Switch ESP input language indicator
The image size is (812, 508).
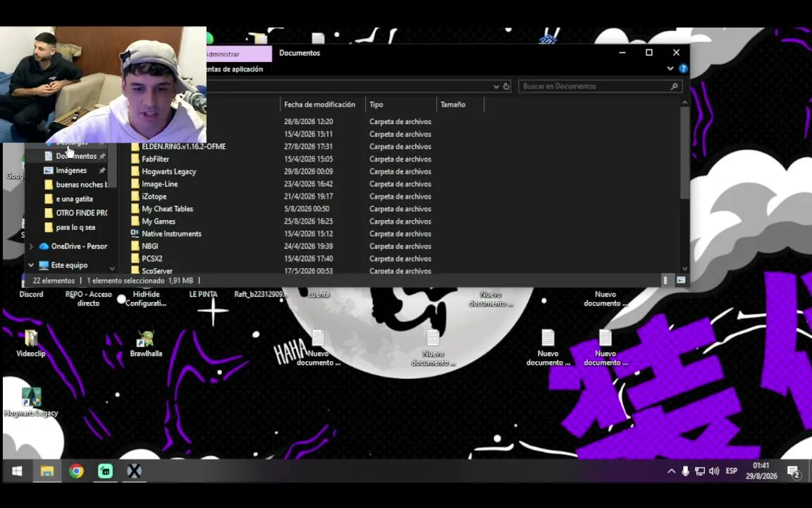[731, 471]
